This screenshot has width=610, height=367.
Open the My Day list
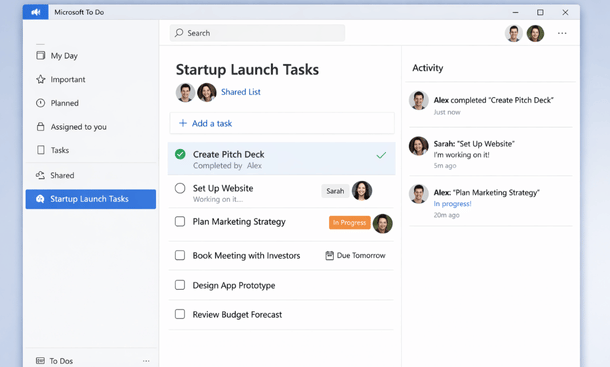(64, 56)
